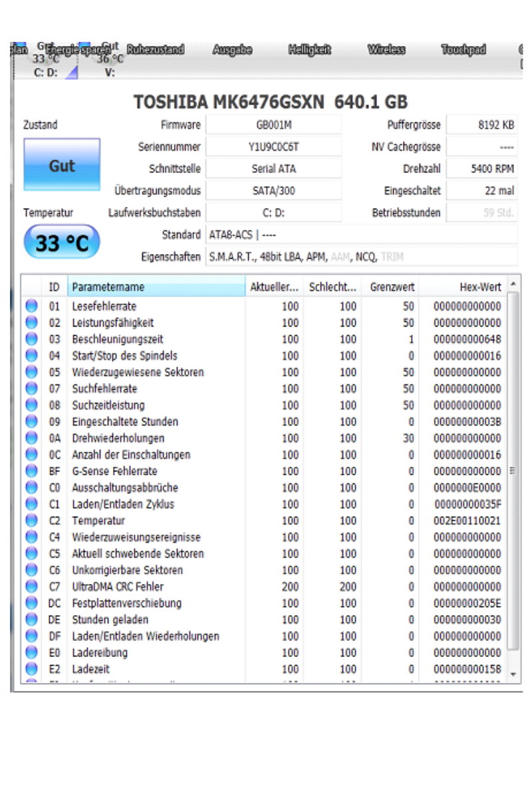Select the status orb beside Suchfehlerrate
532x798 pixels.
[x=31, y=388]
